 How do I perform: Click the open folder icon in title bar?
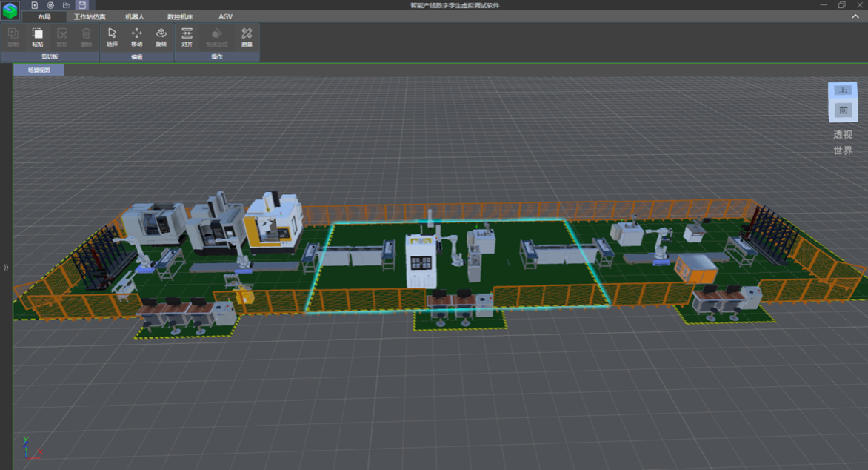67,5
